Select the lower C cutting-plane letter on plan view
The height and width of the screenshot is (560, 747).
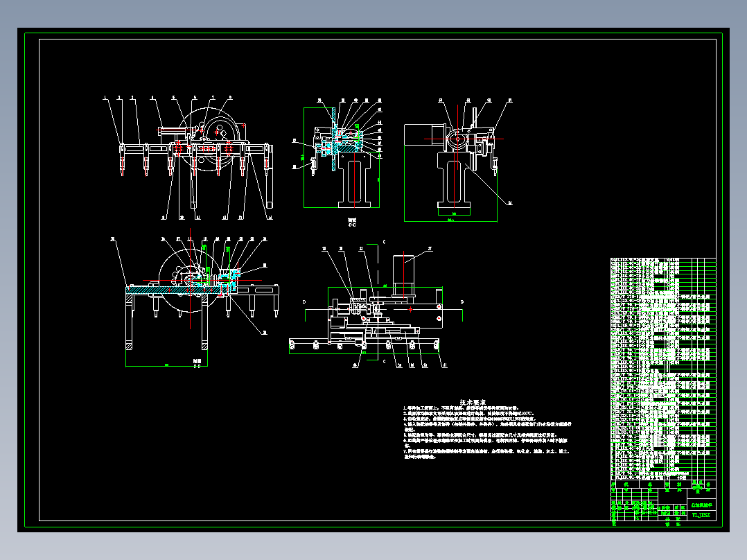click(385, 361)
